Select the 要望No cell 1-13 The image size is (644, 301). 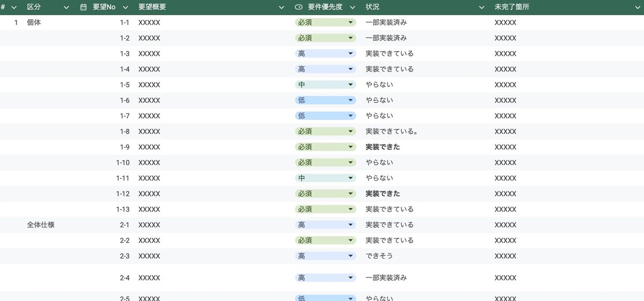123,210
